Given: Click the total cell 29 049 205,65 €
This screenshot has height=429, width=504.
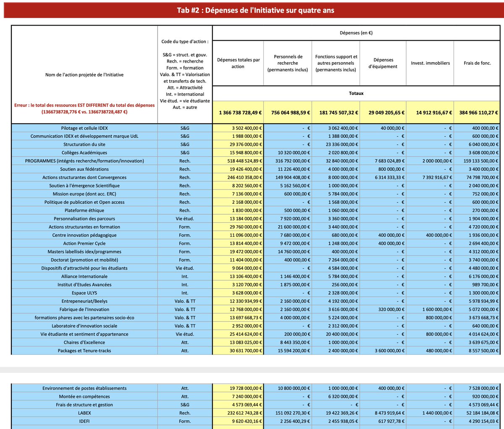Looking at the screenshot, I should (x=383, y=113).
